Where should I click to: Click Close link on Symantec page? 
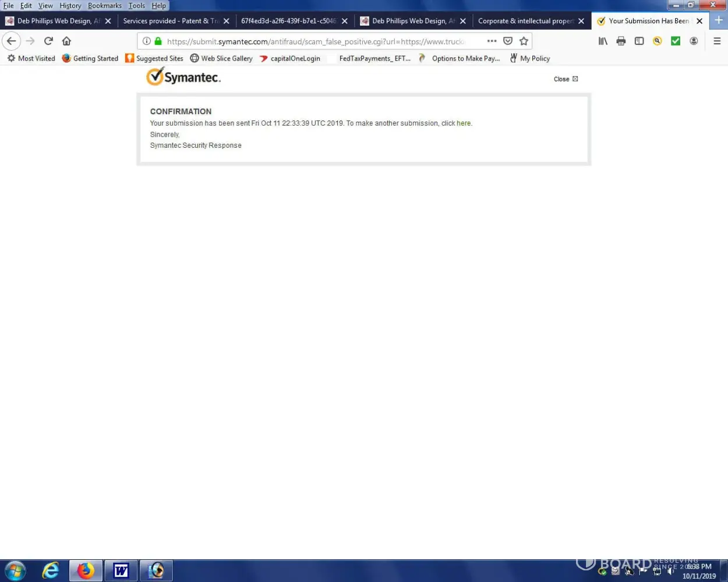(x=566, y=79)
